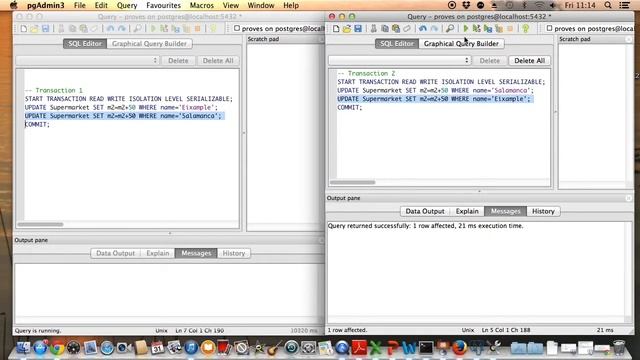Image resolution: width=640 pixels, height=360 pixels.
Task: Open file icon in right Query window toolbar
Action: click(x=347, y=29)
